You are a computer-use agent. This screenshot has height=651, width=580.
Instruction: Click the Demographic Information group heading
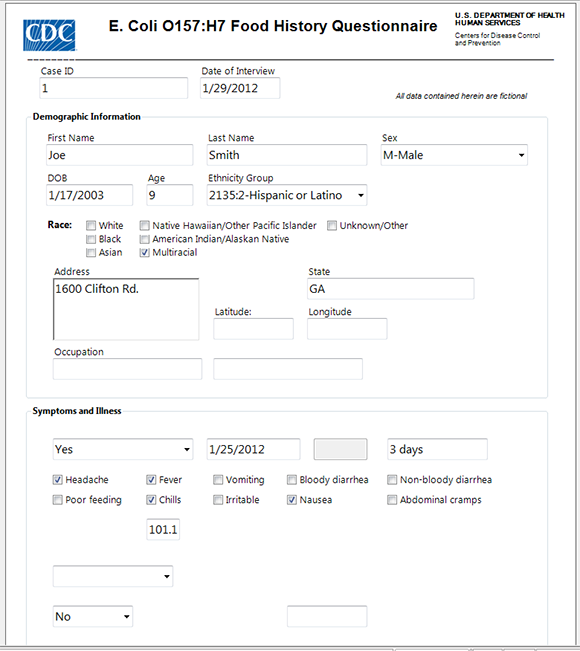click(x=87, y=117)
